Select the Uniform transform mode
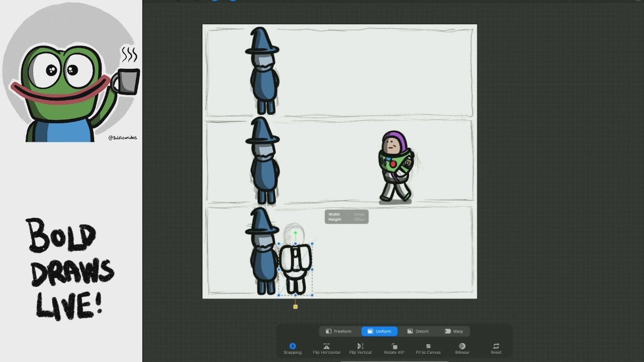 point(379,331)
